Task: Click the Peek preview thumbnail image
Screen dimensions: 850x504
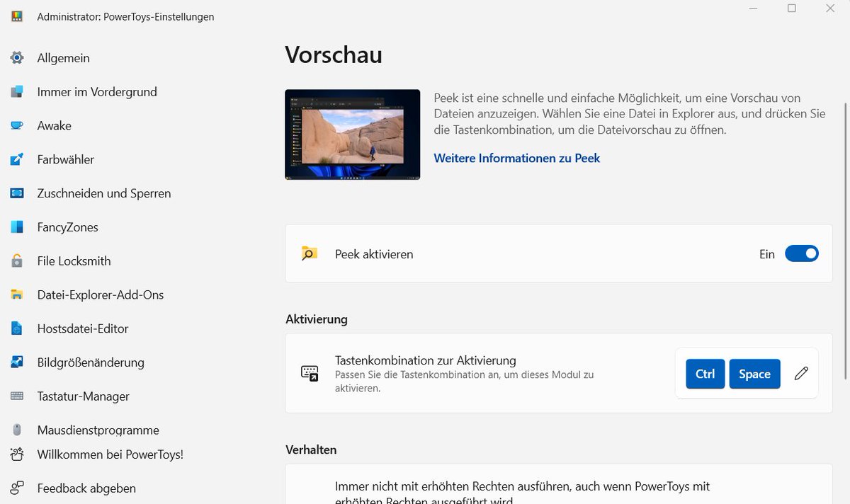Action: tap(352, 134)
